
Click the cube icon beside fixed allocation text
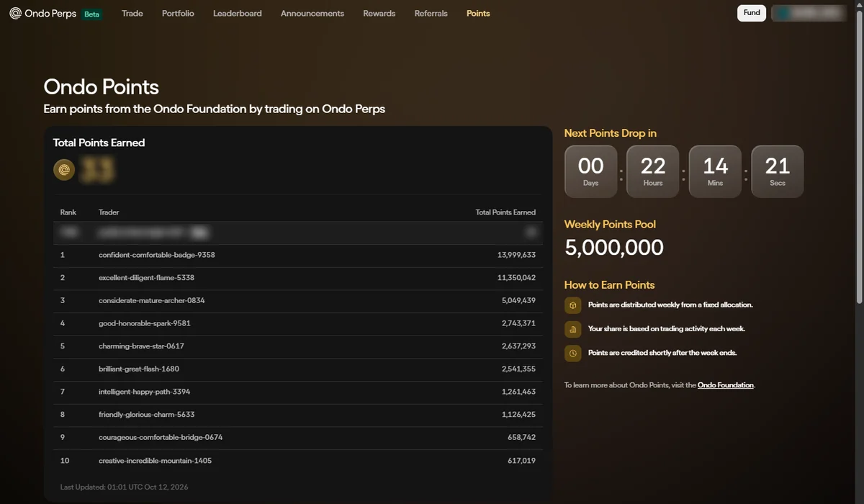pyautogui.click(x=573, y=305)
